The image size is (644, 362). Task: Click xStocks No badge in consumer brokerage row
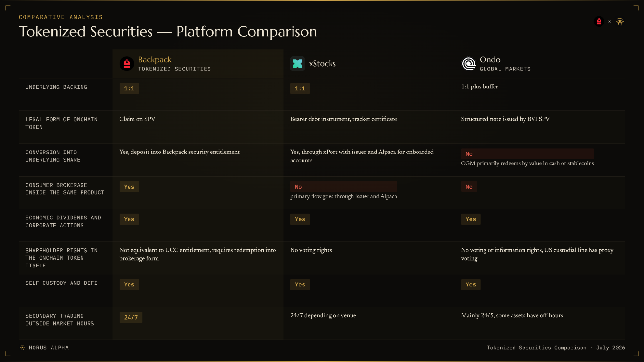click(343, 187)
